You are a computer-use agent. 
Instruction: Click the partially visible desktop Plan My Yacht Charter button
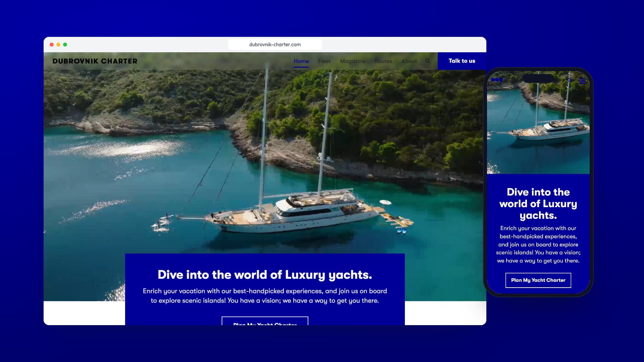click(265, 321)
